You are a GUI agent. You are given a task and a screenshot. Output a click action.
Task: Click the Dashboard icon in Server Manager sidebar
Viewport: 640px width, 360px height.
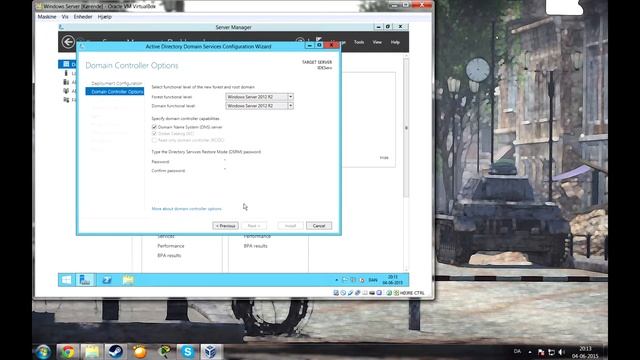tap(66, 64)
